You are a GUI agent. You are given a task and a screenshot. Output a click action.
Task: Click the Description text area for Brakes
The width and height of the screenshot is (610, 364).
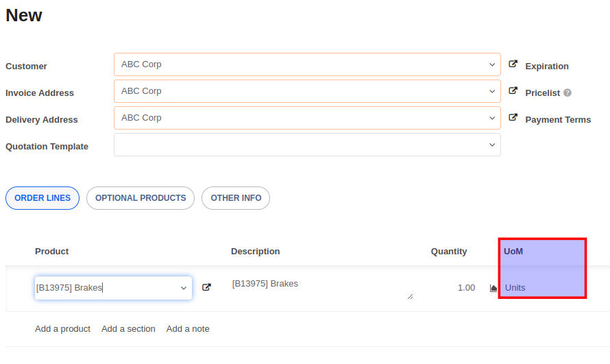click(321, 288)
